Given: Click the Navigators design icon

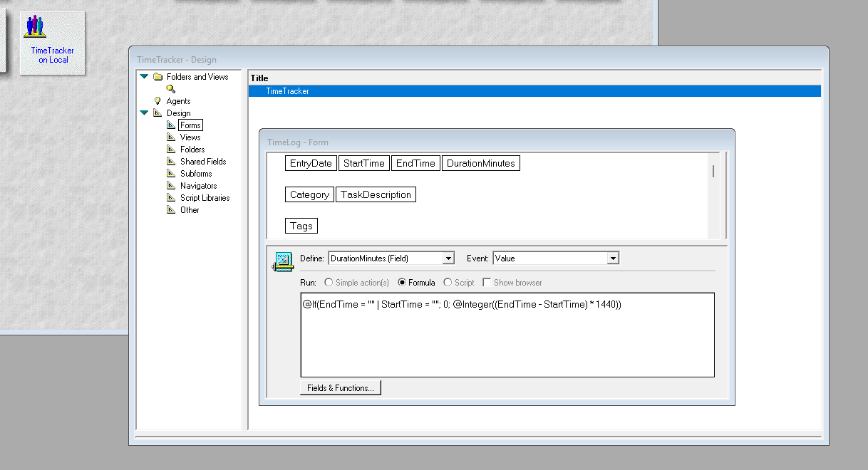Looking at the screenshot, I should pos(172,185).
